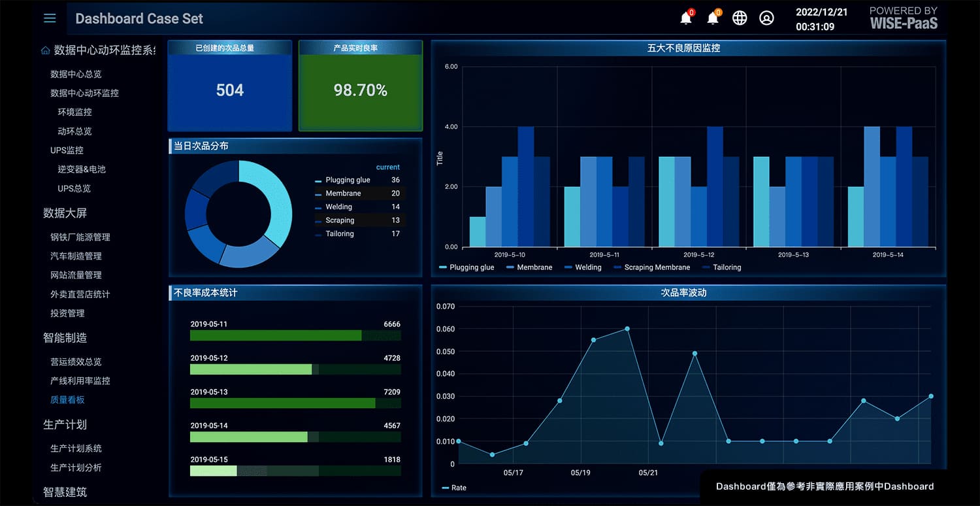Open 外卖直营店统计 dashboard
The width and height of the screenshot is (980, 506).
80,294
